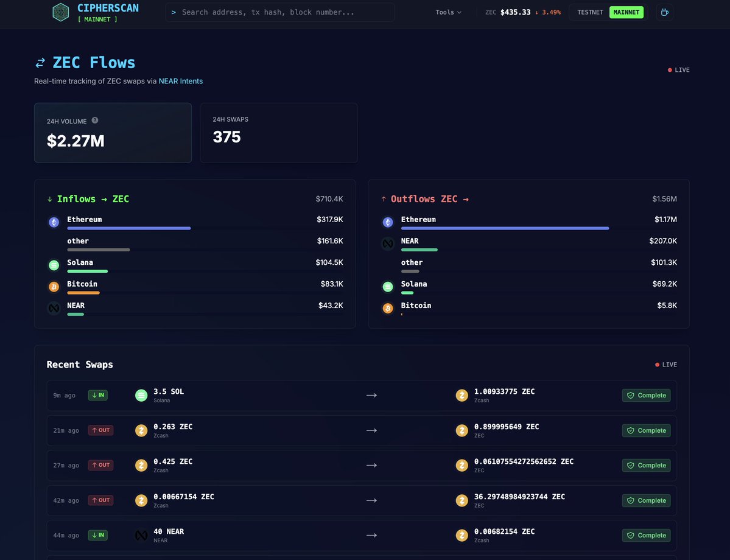Click Complete badge on 0.263 ZEC swap

646,430
